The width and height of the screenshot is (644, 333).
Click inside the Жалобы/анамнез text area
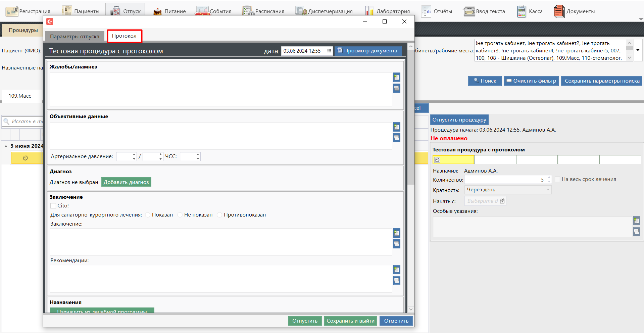[x=220, y=89]
